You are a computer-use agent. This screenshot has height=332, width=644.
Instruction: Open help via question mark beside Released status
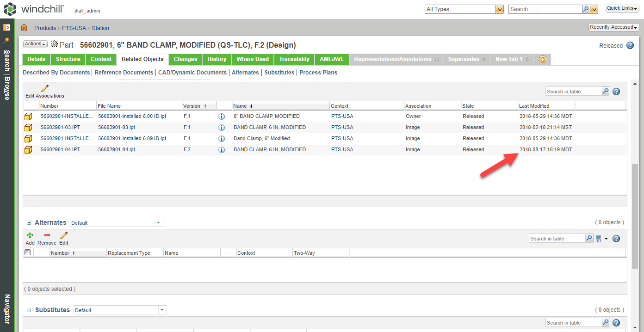click(x=630, y=46)
